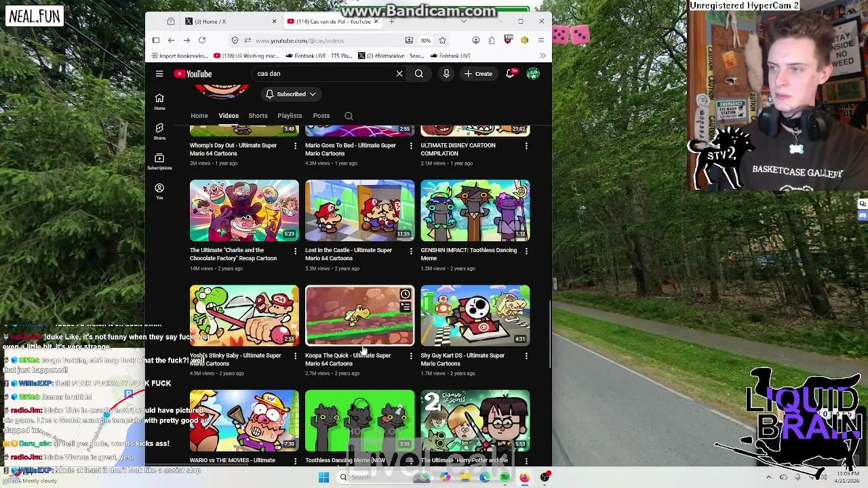Open the WARIO vs THE MOVIES thumbnail
Image resolution: width=868 pixels, height=488 pixels.
point(244,421)
